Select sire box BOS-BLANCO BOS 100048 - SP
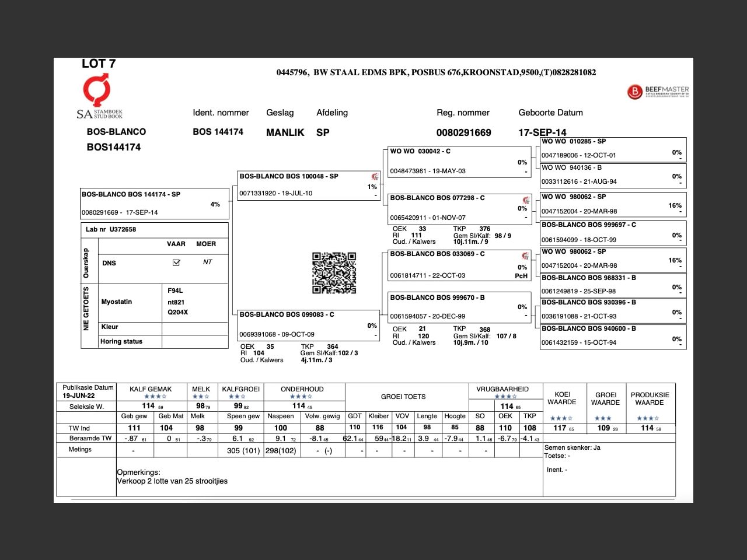Screen dimensions: 747x560 pyautogui.click(x=308, y=185)
